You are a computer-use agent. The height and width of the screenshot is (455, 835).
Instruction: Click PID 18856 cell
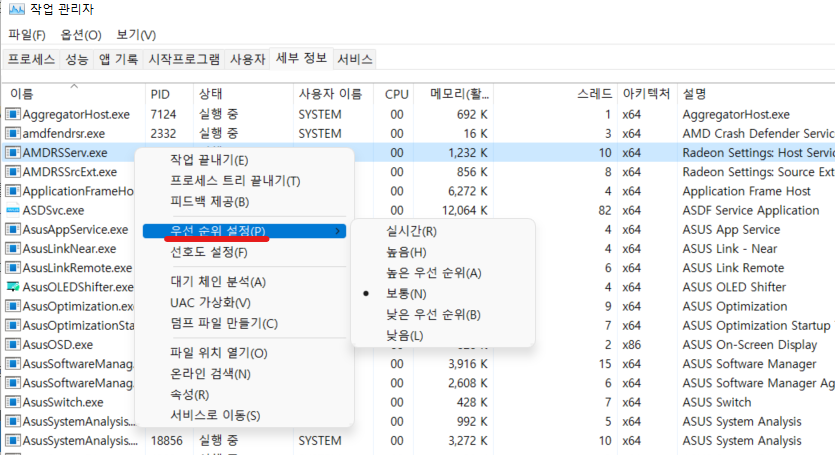coord(167,441)
